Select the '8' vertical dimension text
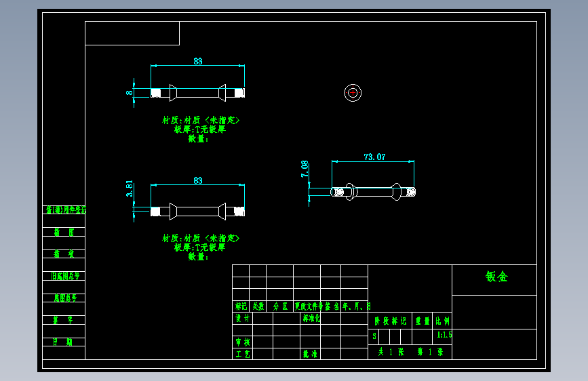This screenshot has width=588, height=381. [130, 93]
